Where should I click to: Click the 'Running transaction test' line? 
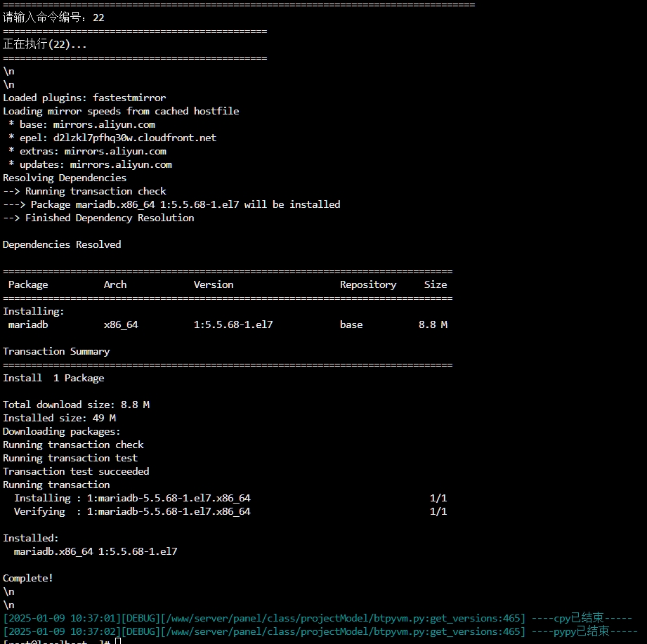click(70, 458)
